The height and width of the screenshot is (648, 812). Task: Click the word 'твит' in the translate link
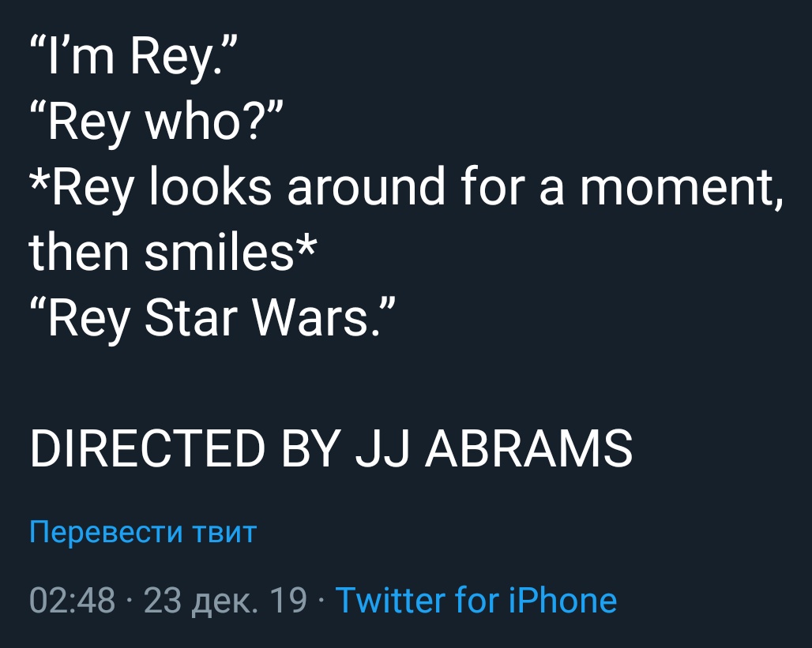point(224,532)
